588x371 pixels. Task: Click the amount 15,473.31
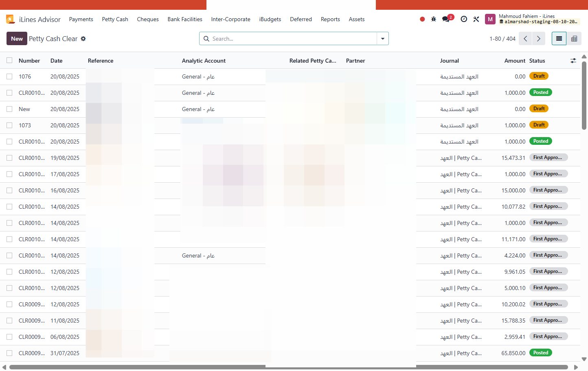click(513, 158)
